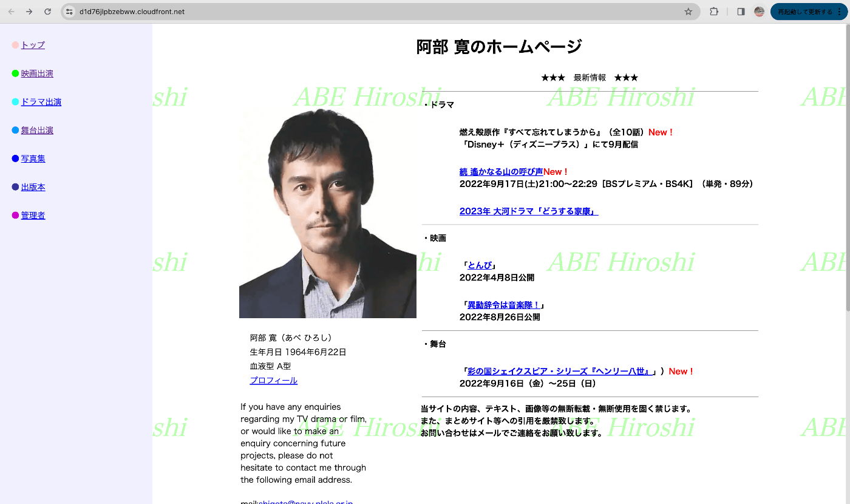Click the green bullet beside 映画出演

click(15, 73)
